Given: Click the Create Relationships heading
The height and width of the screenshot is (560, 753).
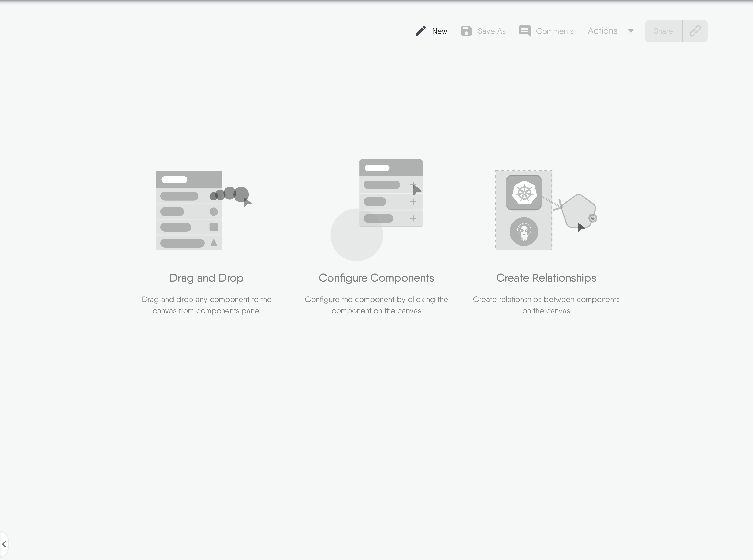Looking at the screenshot, I should click(x=546, y=278).
